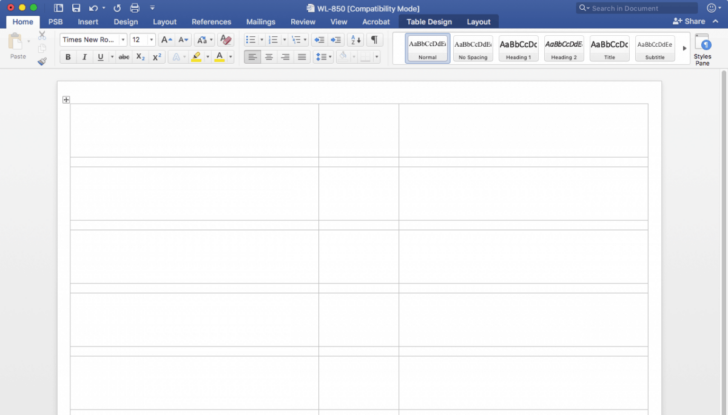
Task: Switch to the Review tab
Action: pyautogui.click(x=303, y=22)
